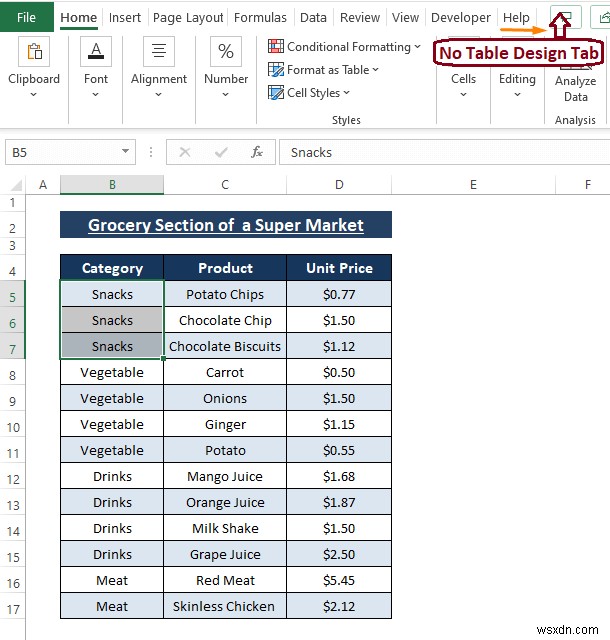Select the Red Meat cell

[225, 580]
